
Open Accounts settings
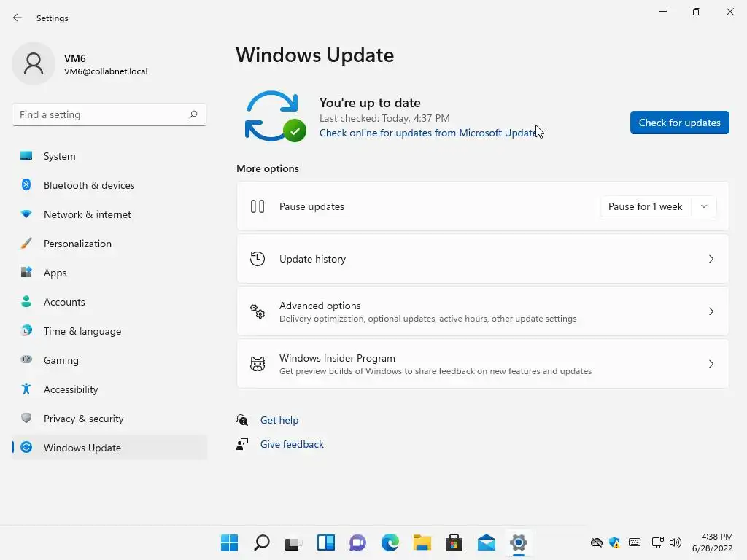click(109, 301)
